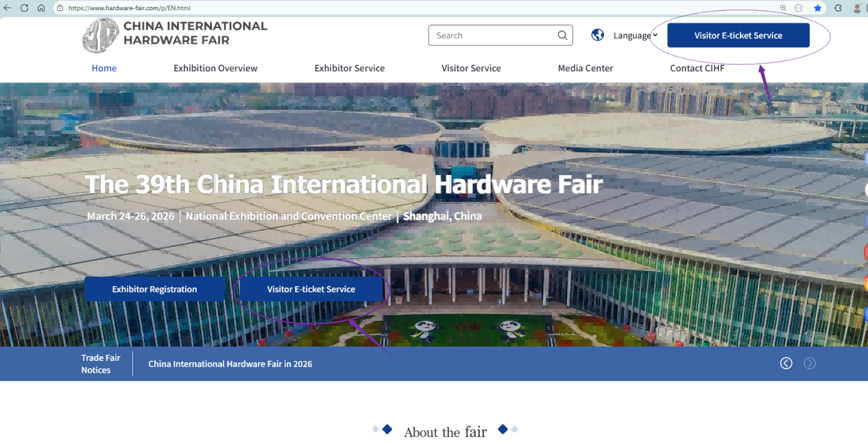Open the Visitor Service menu

tap(471, 68)
